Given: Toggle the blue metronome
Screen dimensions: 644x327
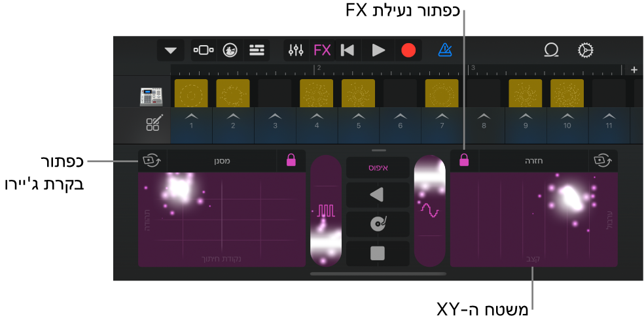Looking at the screenshot, I should tap(445, 50).
